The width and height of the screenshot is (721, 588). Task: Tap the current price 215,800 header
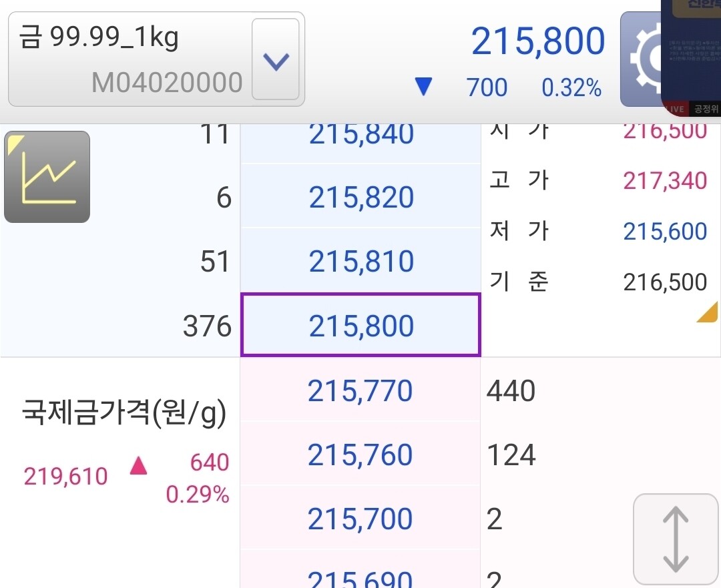tap(538, 41)
